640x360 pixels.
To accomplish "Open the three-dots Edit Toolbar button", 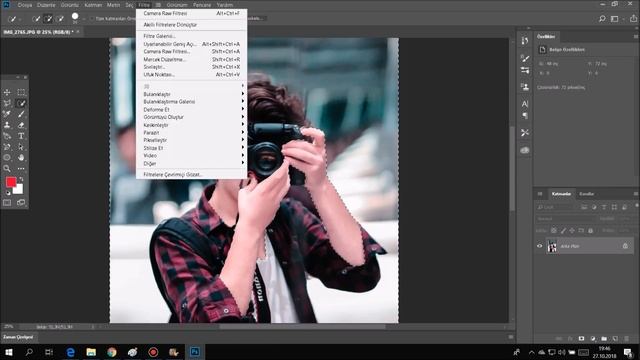I will pyautogui.click(x=21, y=168).
